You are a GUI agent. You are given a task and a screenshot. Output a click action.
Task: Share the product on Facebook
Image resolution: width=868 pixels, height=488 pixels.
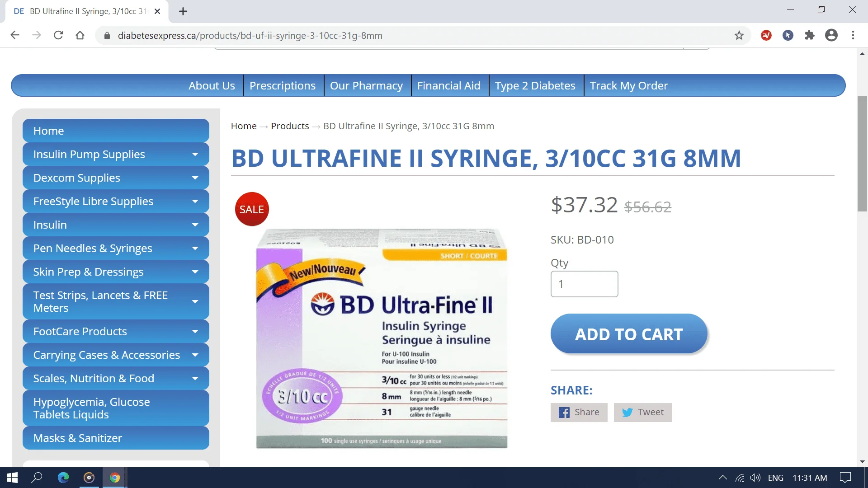tap(579, 413)
